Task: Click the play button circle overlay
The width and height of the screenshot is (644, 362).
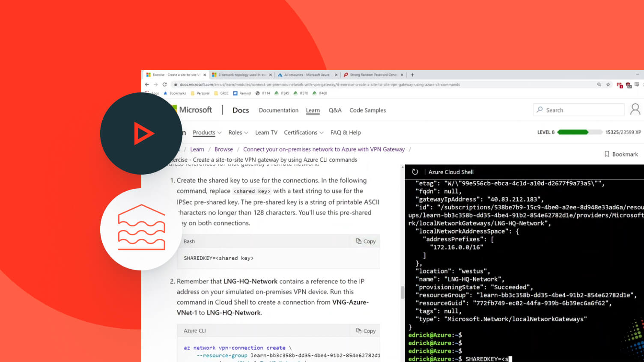Action: coord(141,134)
